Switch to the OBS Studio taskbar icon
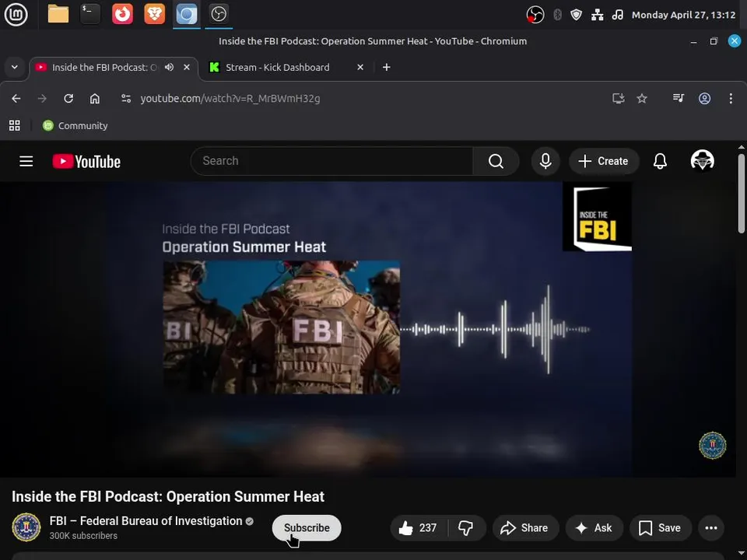The height and width of the screenshot is (560, 747). tap(219, 14)
